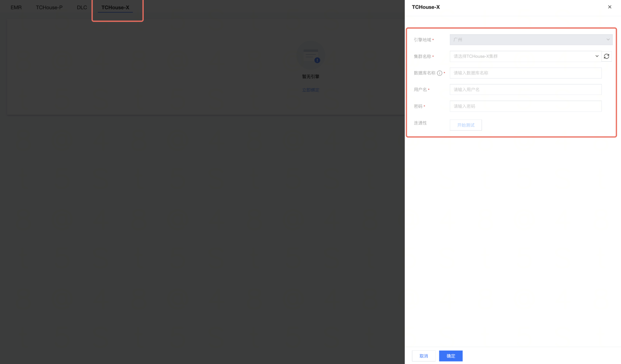
Task: Confirm with the 确定 button
Action: click(x=451, y=356)
